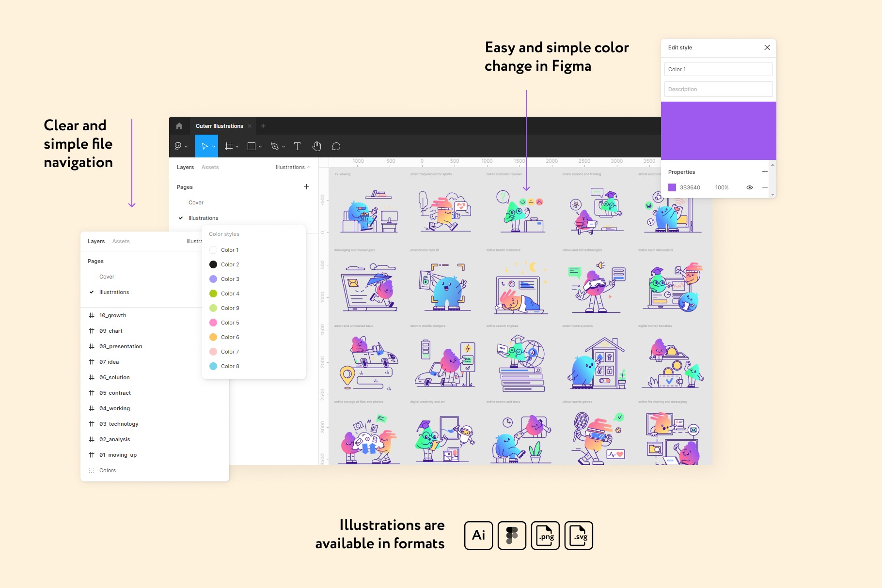
Task: Open Cover page in floating panel
Action: [107, 277]
